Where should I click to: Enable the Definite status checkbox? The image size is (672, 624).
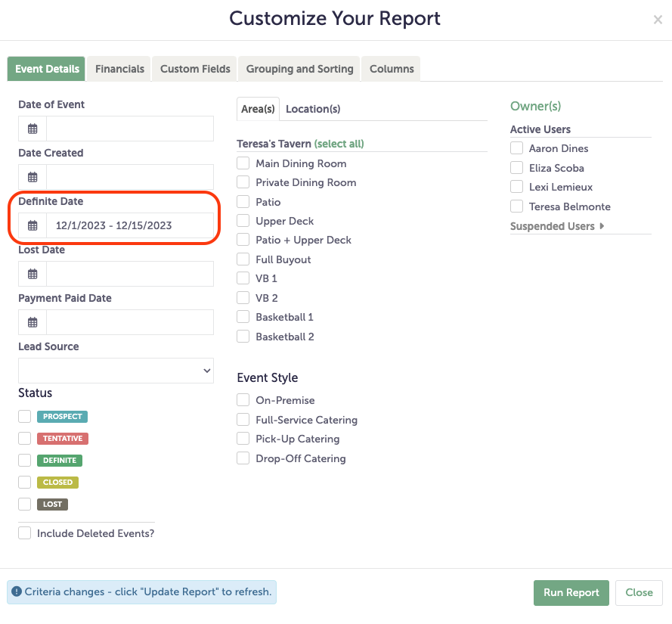25,461
